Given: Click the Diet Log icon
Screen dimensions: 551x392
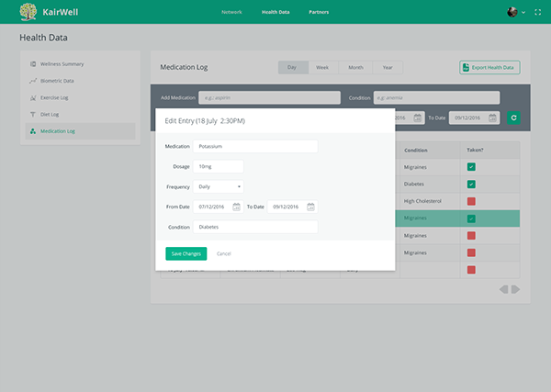Looking at the screenshot, I should [x=33, y=115].
